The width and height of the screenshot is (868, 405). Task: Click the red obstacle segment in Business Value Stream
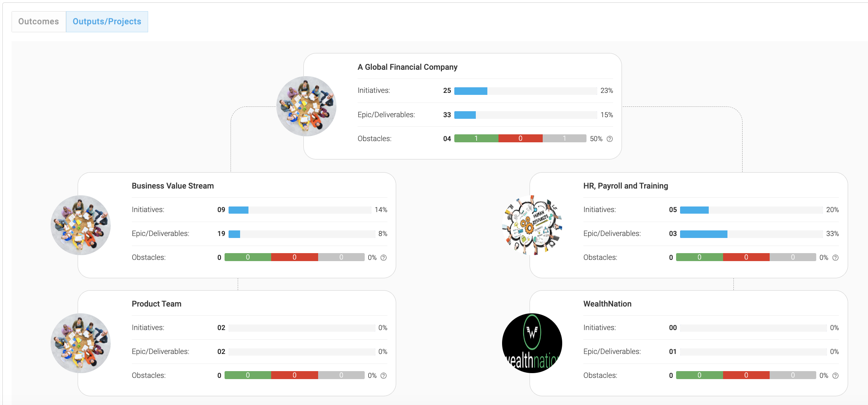pyautogui.click(x=295, y=257)
